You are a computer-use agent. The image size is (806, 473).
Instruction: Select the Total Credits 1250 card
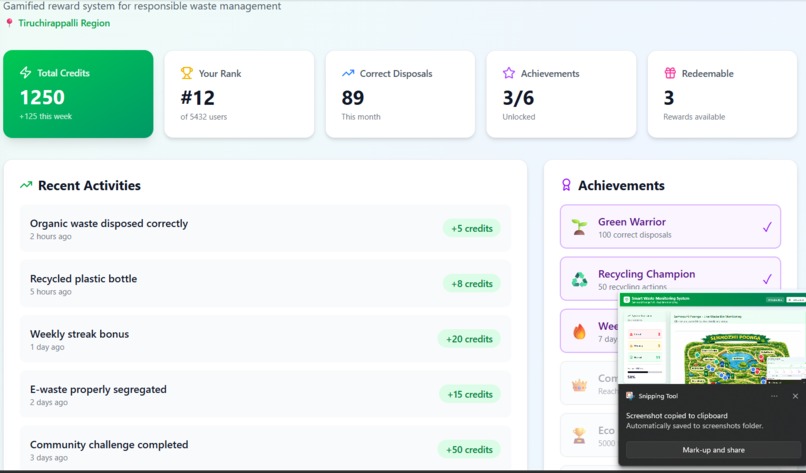[78, 94]
